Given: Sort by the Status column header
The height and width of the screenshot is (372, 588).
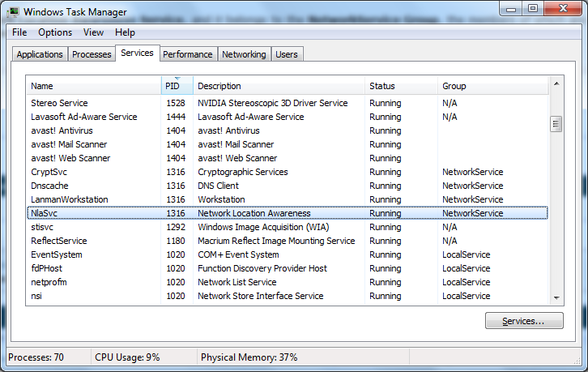Looking at the screenshot, I should click(x=401, y=86).
